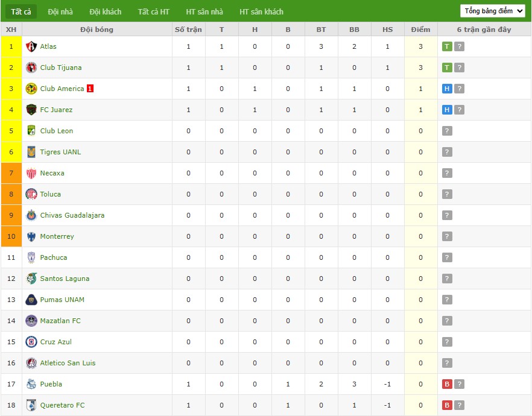Open the Santos Laguna team link

point(65,279)
